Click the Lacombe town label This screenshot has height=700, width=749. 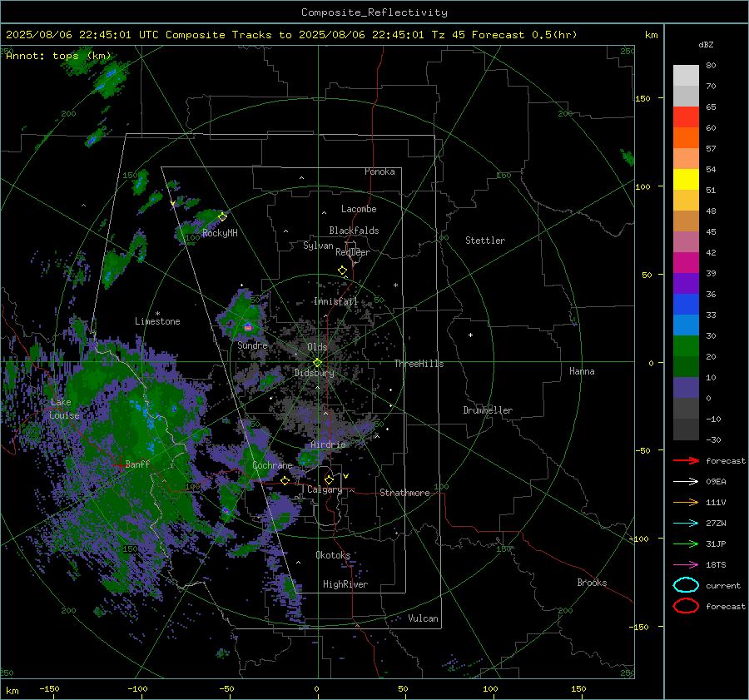click(359, 209)
